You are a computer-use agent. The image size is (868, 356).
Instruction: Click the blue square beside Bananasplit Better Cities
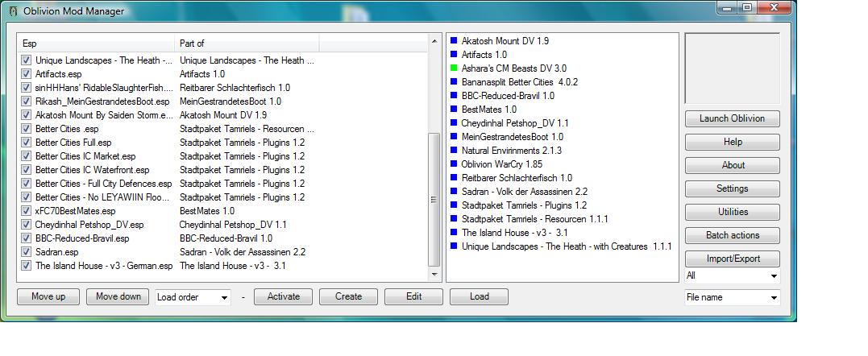click(x=454, y=82)
